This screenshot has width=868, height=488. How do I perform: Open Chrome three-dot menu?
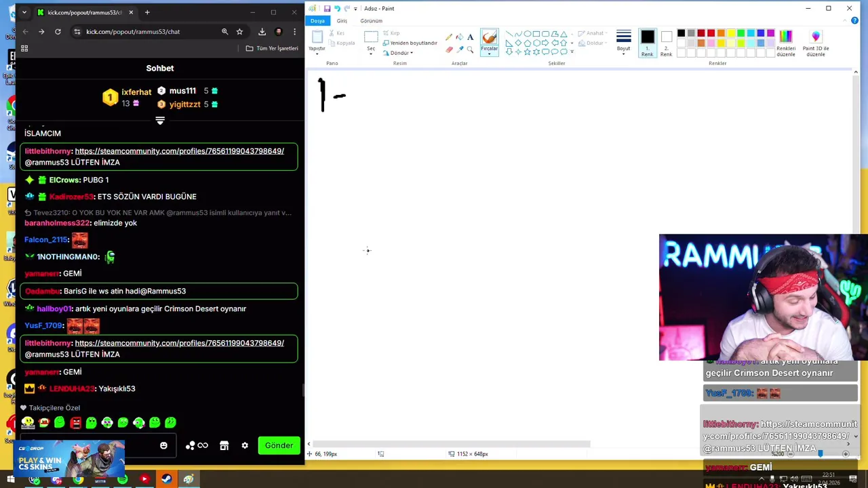294,31
